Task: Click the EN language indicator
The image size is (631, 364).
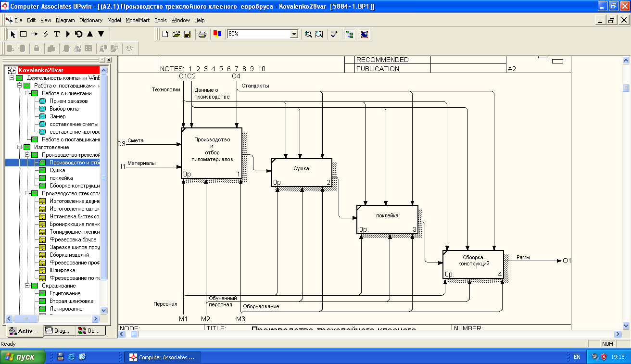Action: click(x=577, y=357)
